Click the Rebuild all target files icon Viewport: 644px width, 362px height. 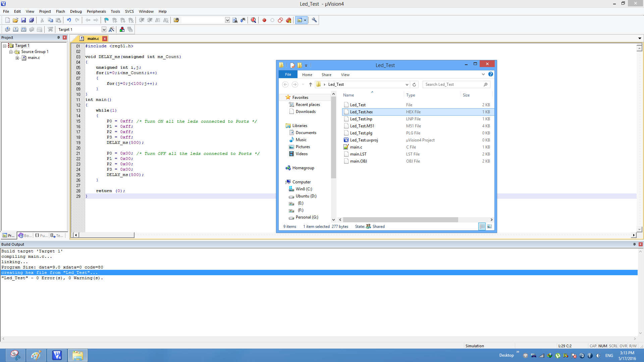click(x=23, y=29)
